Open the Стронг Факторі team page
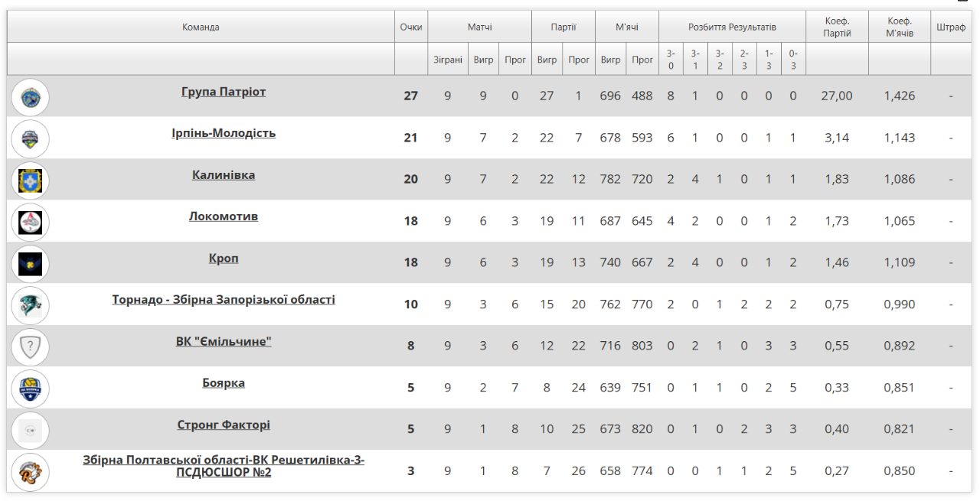 (x=224, y=425)
